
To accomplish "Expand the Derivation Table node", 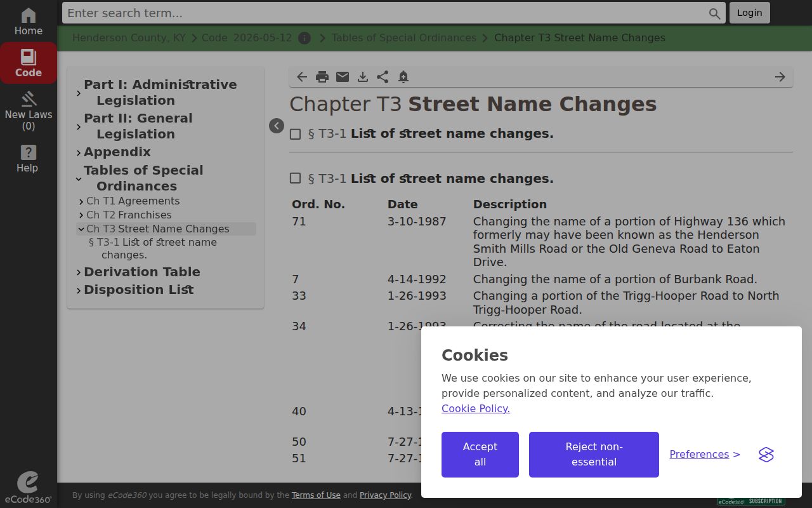I will point(79,272).
